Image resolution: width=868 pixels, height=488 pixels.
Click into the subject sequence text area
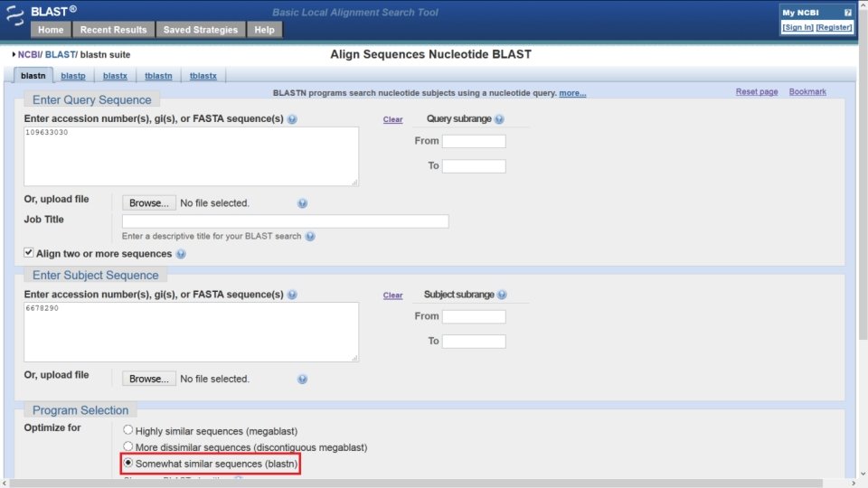(x=191, y=332)
